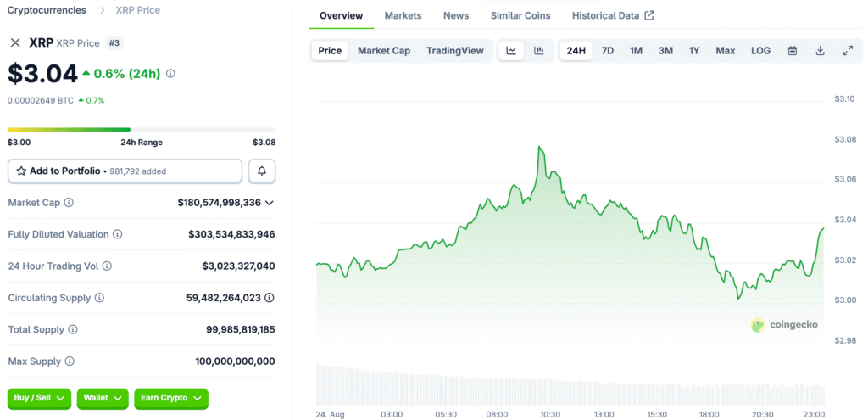
Task: Switch chart to Price view
Action: 330,50
